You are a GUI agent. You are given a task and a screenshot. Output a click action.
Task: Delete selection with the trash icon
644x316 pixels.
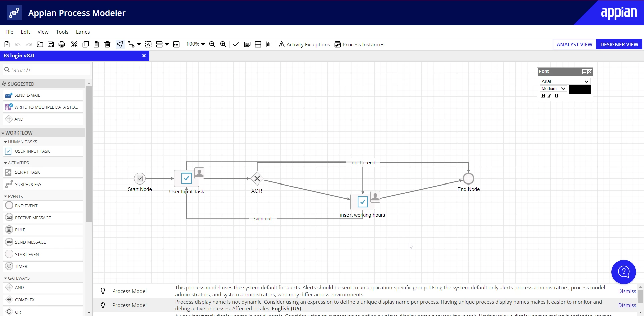click(x=107, y=44)
